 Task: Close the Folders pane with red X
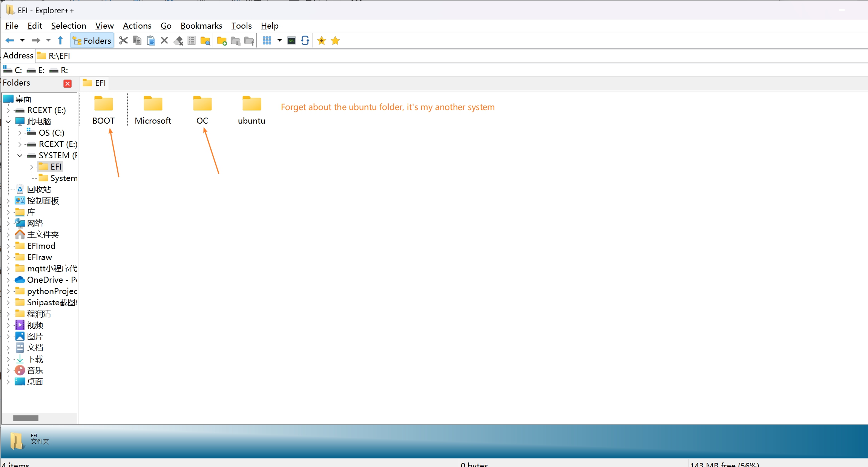[67, 83]
